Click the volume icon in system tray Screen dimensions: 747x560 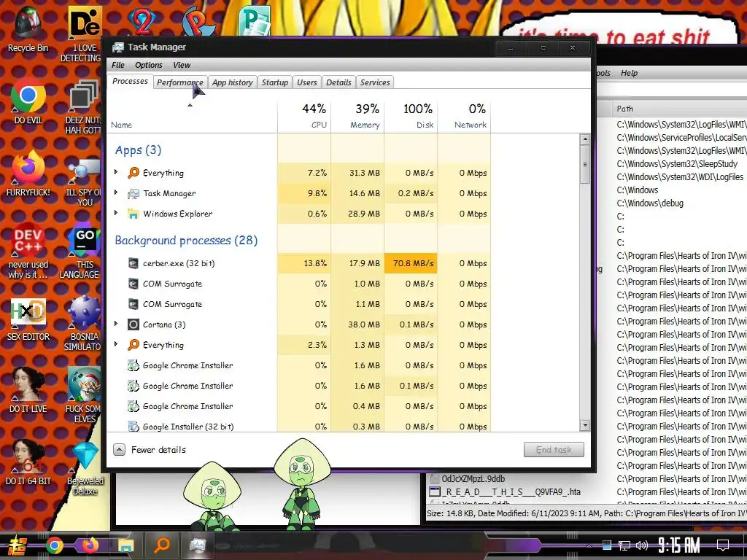pos(642,545)
